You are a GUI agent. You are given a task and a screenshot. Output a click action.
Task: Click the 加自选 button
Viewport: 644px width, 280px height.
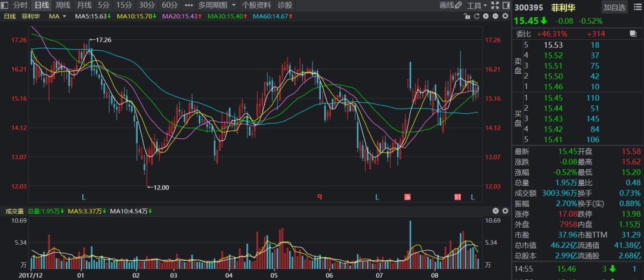614,7
